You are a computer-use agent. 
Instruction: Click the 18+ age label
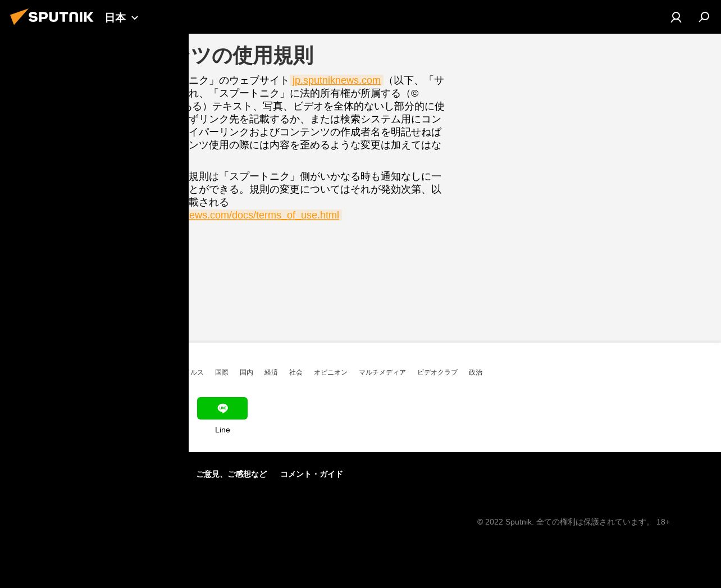pyautogui.click(x=663, y=522)
